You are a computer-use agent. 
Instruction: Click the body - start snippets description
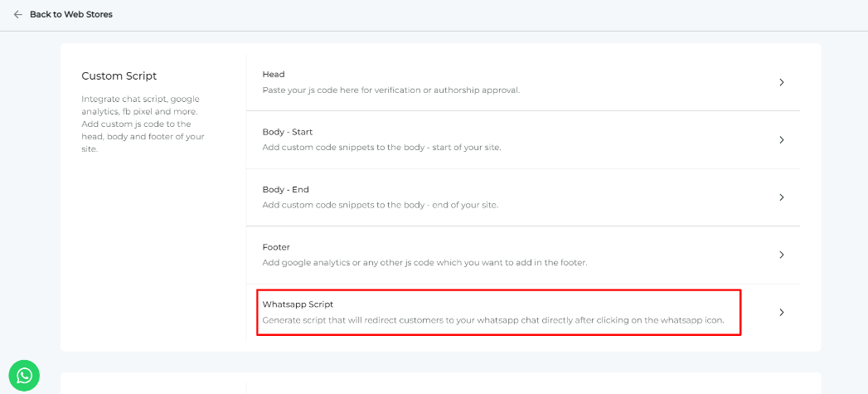click(382, 148)
